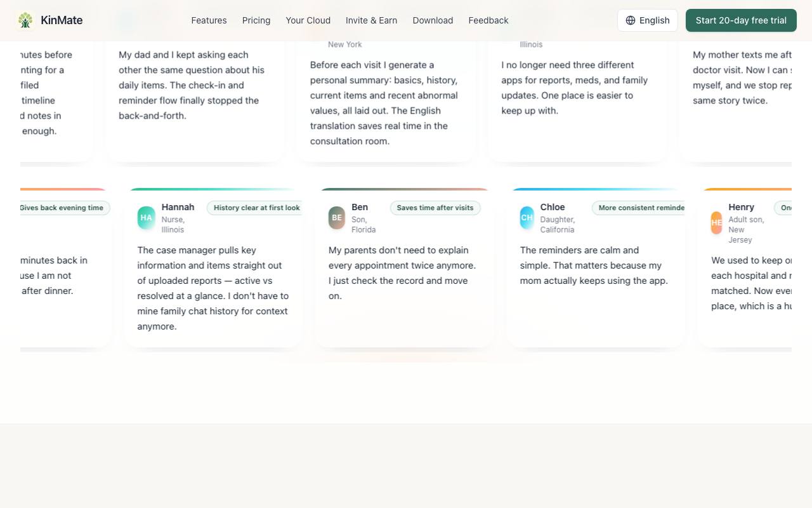The height and width of the screenshot is (508, 812).
Task: Click 'Daughter, California' under Chloe
Action: [558, 225]
